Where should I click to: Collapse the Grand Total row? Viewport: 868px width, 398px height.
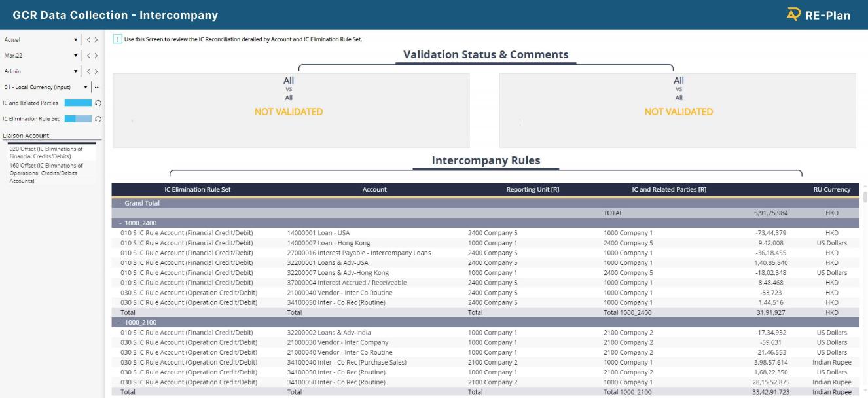tap(121, 203)
